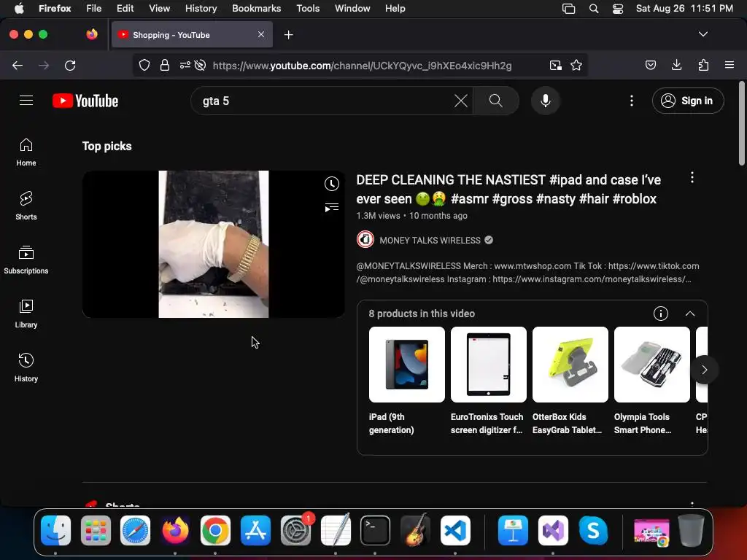The image size is (747, 560).
Task: Open History in the sidebar
Action: point(26,367)
